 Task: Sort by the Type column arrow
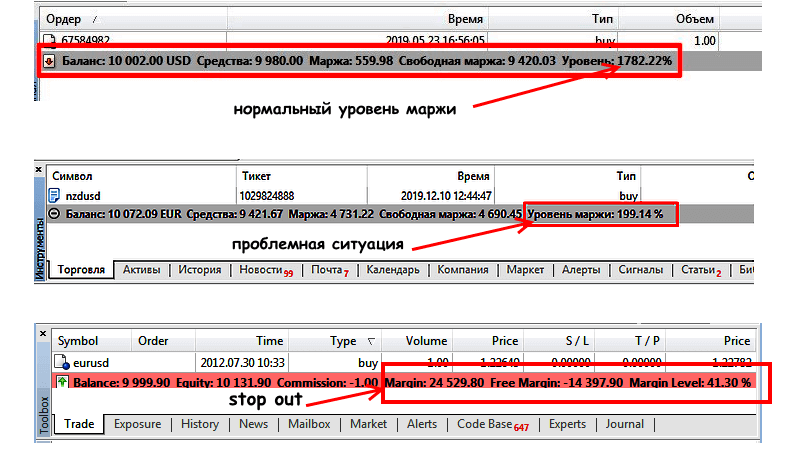(373, 341)
